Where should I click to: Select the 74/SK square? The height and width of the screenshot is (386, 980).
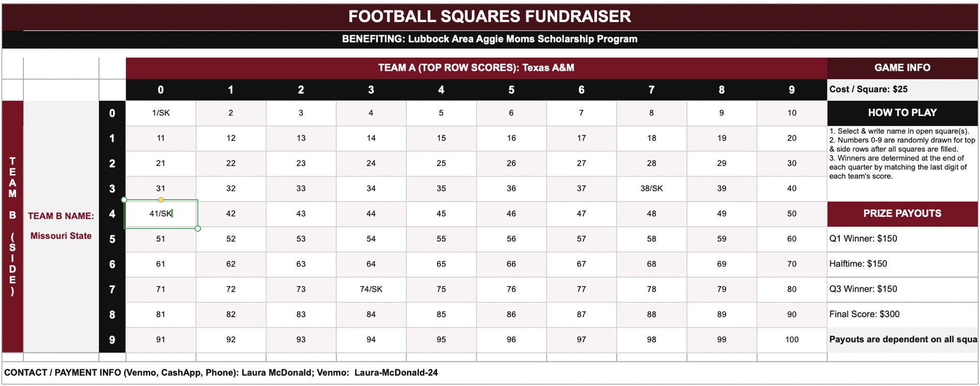(371, 289)
